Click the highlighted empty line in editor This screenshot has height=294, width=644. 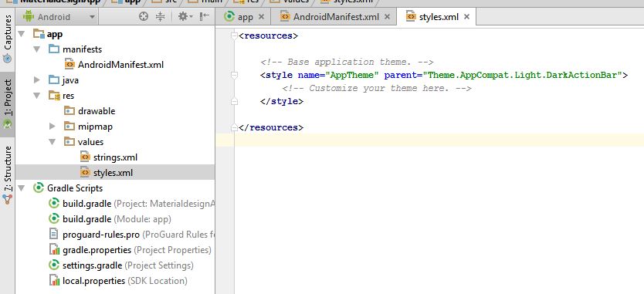click(429, 140)
